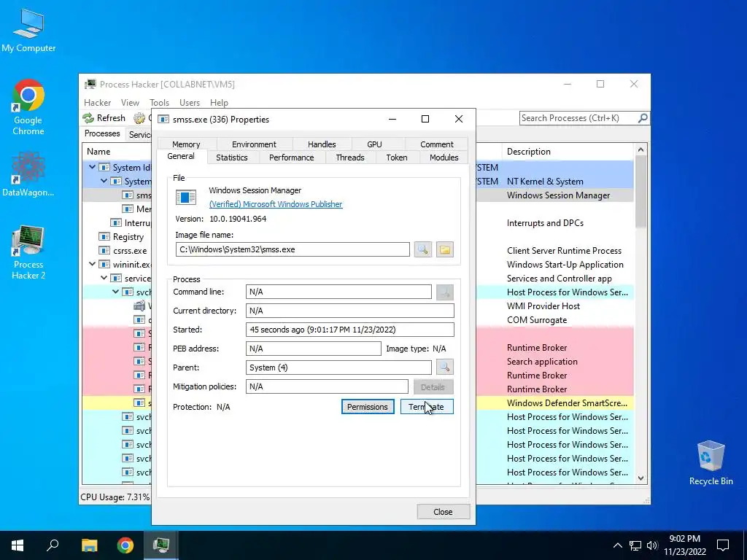
Task: Open the Token tab
Action: (397, 157)
